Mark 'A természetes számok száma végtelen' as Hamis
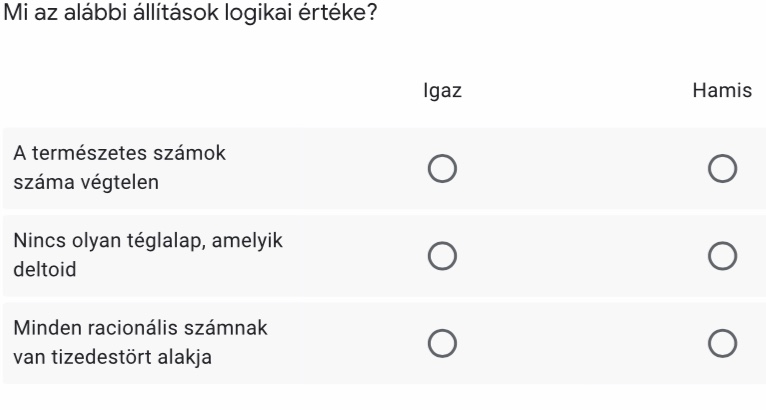766x410 pixels. pos(721,170)
